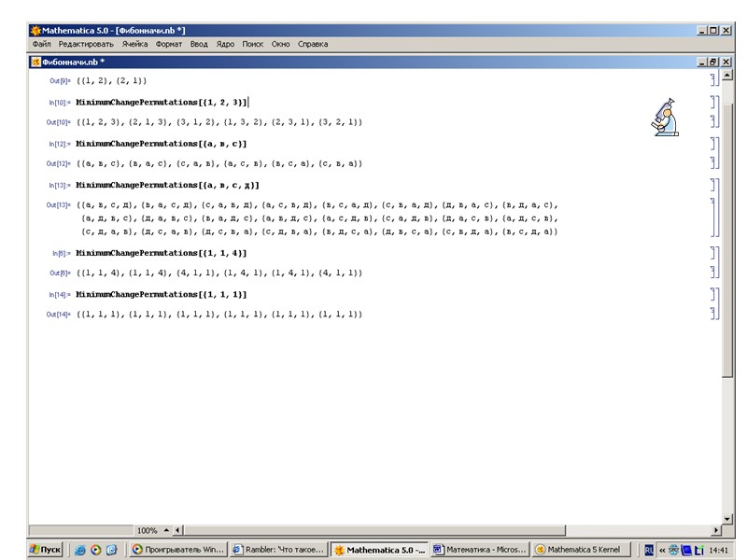Click input MinimumChangePermutations[{а, в, с}]

click(x=162, y=144)
